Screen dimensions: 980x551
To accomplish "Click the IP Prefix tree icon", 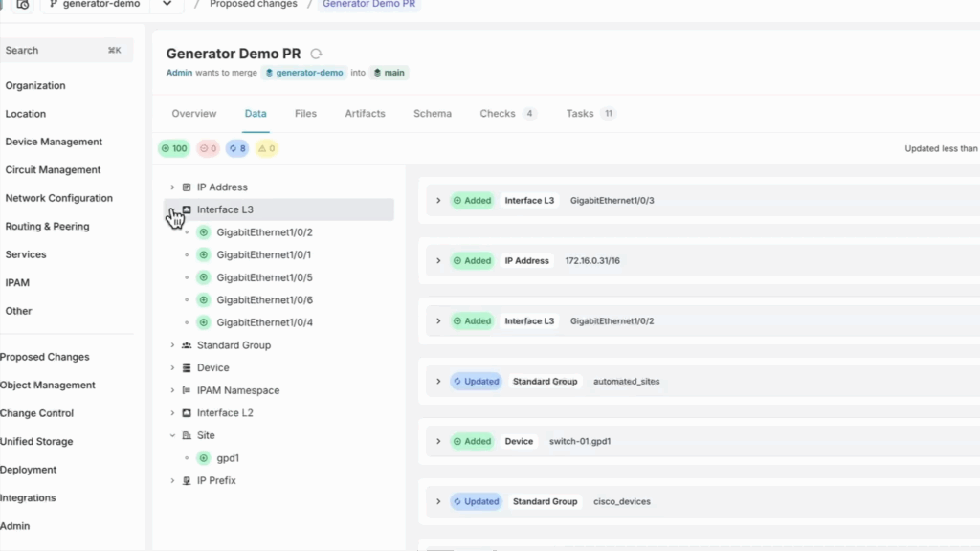I will coord(187,480).
